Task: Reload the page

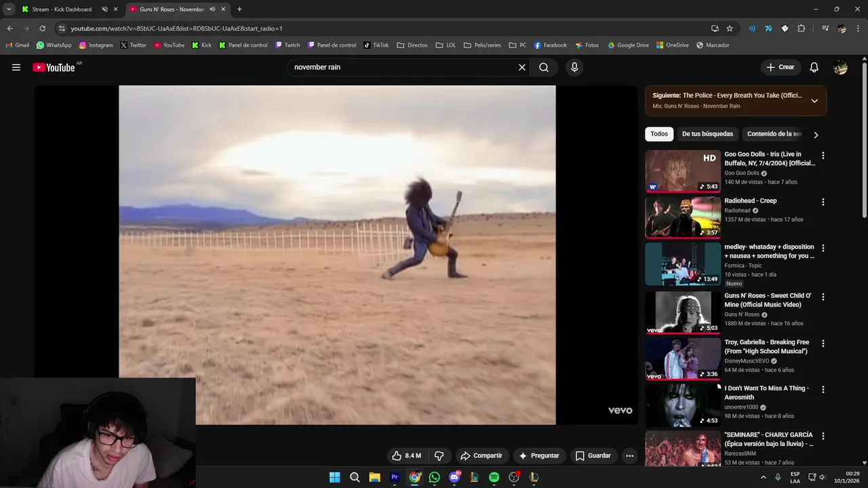Action: click(42, 28)
